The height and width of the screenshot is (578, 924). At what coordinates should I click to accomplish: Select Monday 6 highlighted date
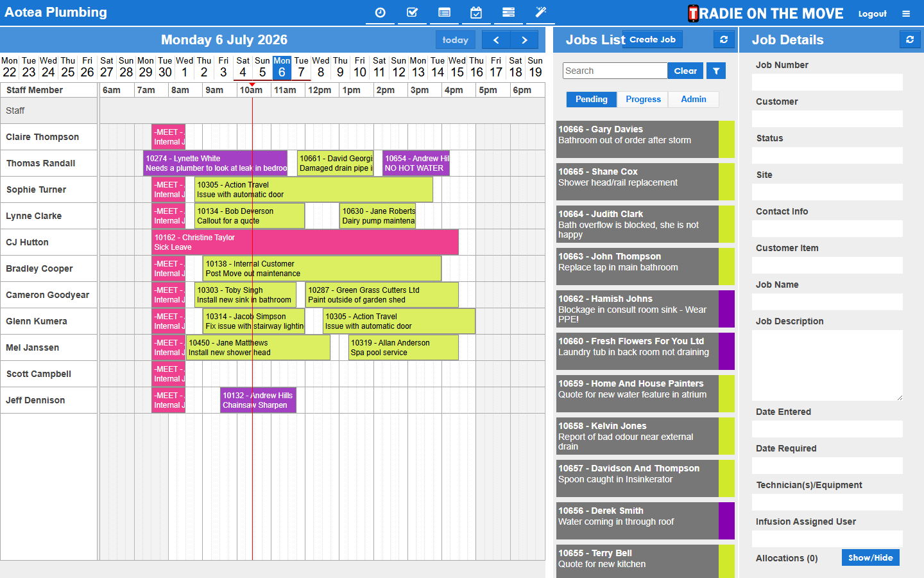(282, 67)
